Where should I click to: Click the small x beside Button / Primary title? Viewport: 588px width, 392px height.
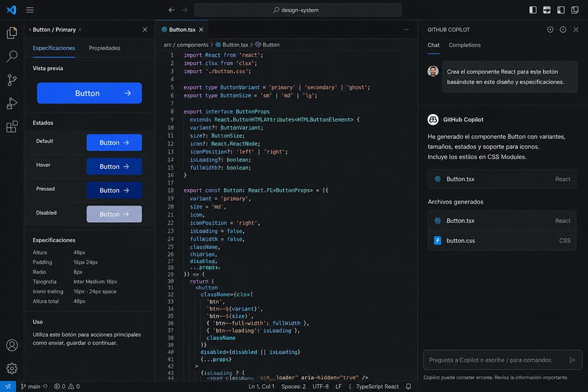pyautogui.click(x=79, y=29)
